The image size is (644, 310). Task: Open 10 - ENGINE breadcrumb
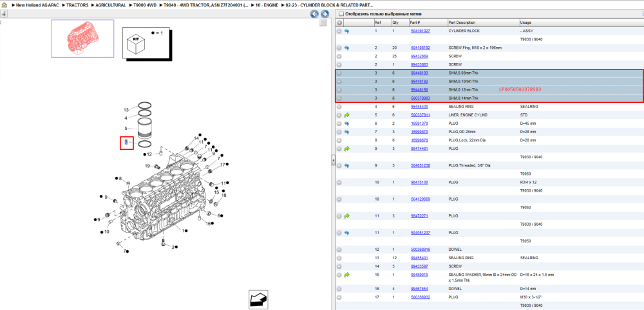tap(266, 5)
